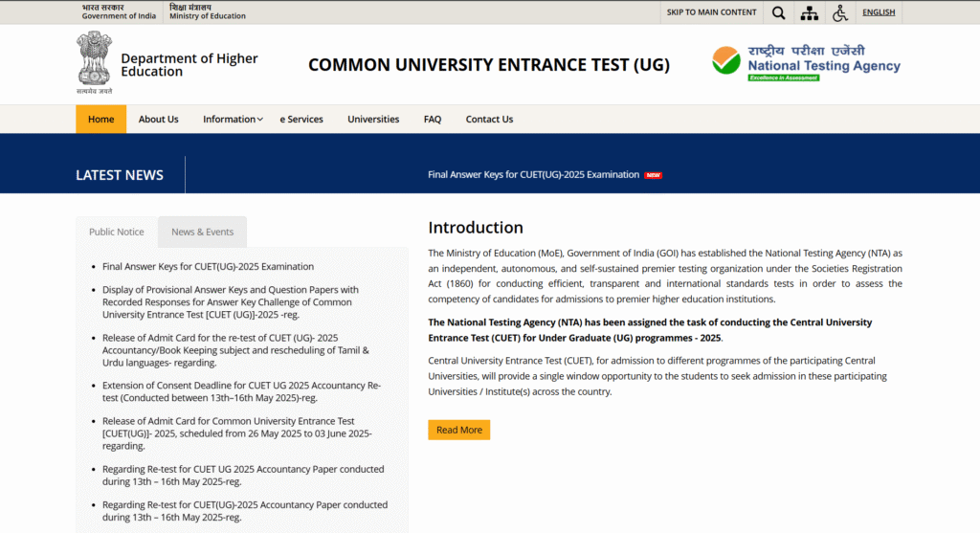
Task: Open the About Us menu item
Action: (x=158, y=119)
